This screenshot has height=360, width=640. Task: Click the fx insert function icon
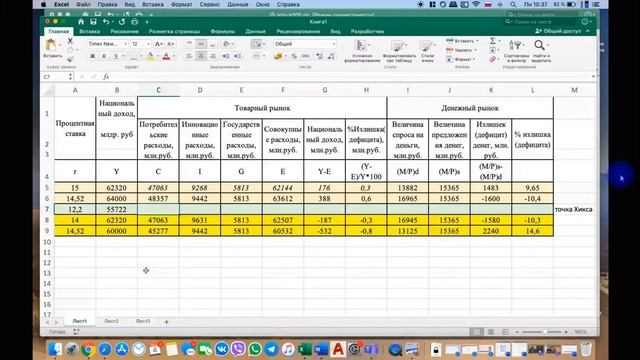(106, 77)
